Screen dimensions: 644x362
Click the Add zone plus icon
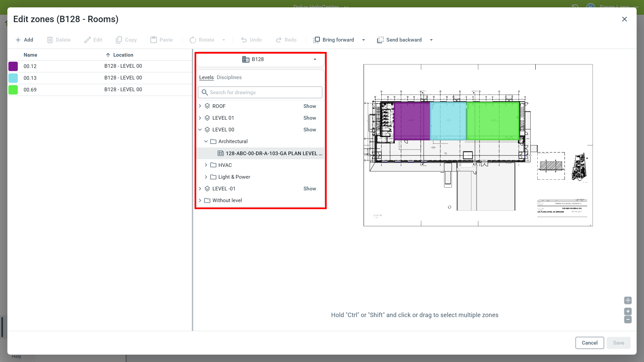18,40
